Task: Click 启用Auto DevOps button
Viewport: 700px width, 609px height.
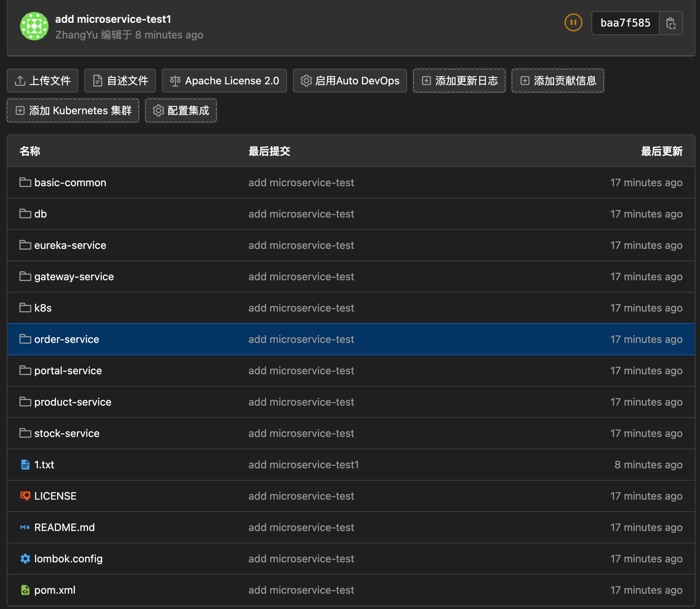Action: coord(350,81)
